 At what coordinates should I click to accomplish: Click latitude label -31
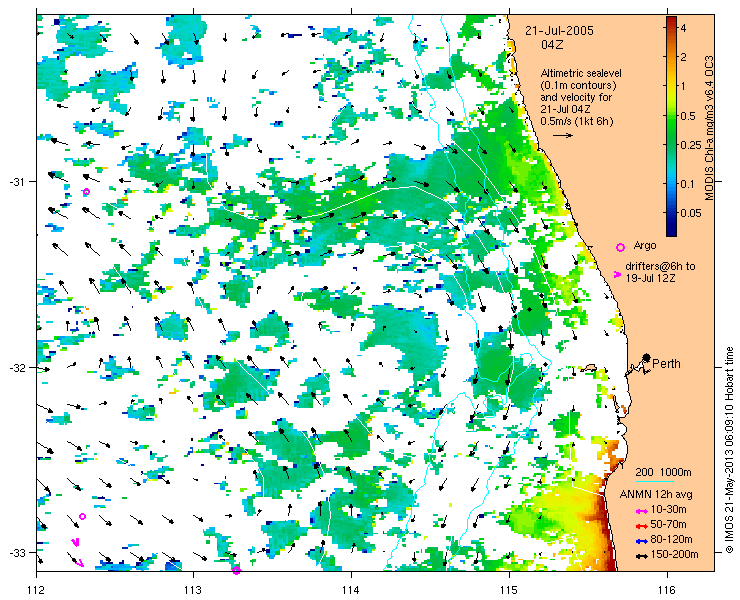pyautogui.click(x=16, y=182)
